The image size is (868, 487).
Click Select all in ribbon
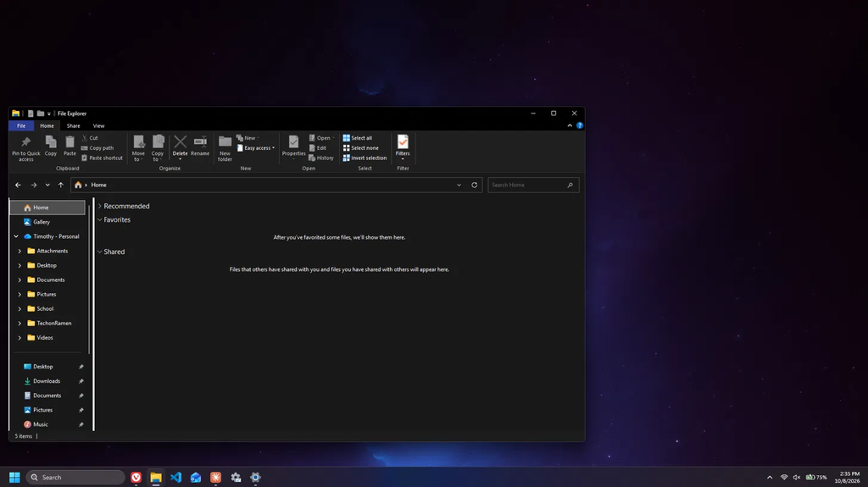358,138
